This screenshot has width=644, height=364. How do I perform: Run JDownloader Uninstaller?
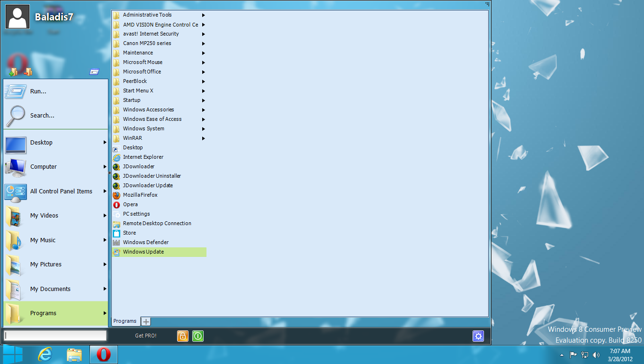159,176
